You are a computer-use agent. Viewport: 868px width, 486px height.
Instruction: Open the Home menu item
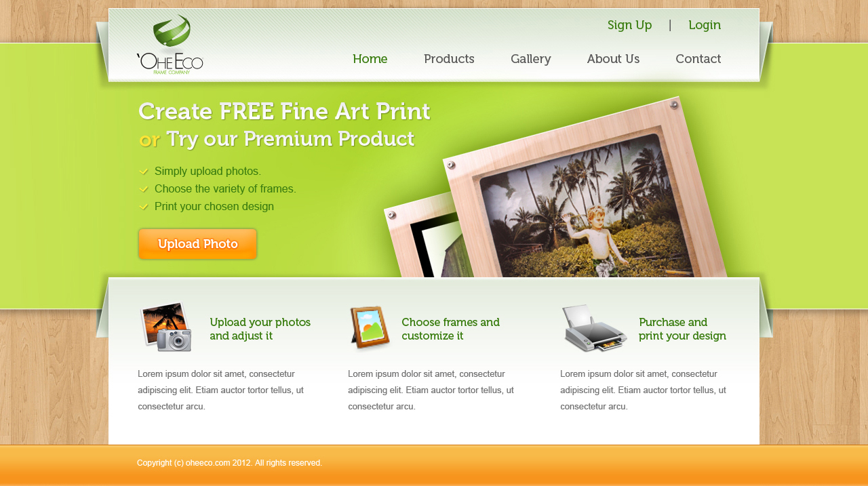pos(370,59)
